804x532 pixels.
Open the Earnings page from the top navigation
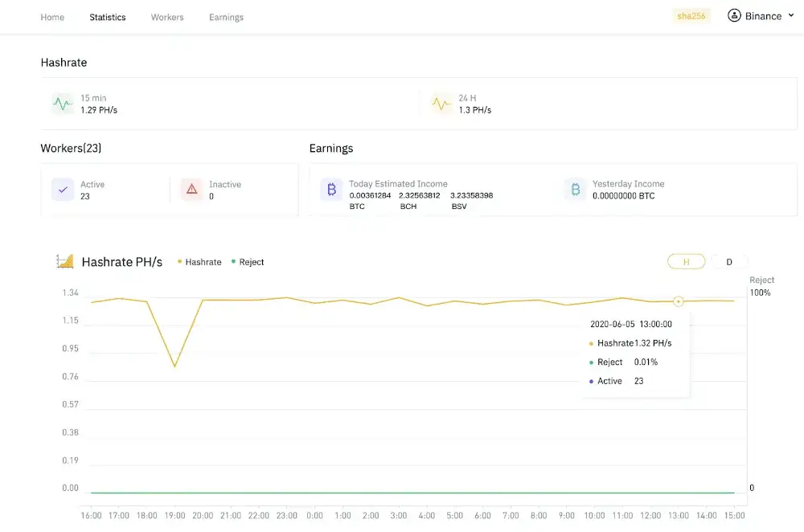click(226, 17)
